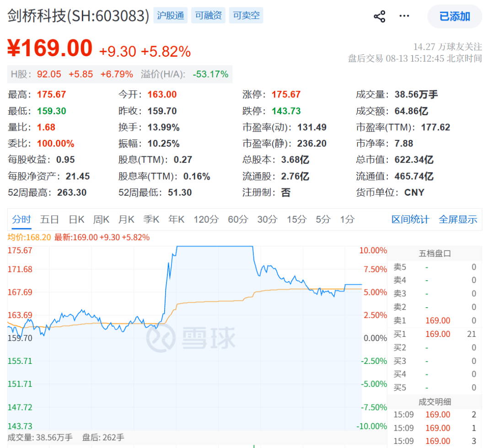The height and width of the screenshot is (448, 494).
Task: Click the 成交明细 header
Action: 435,402
